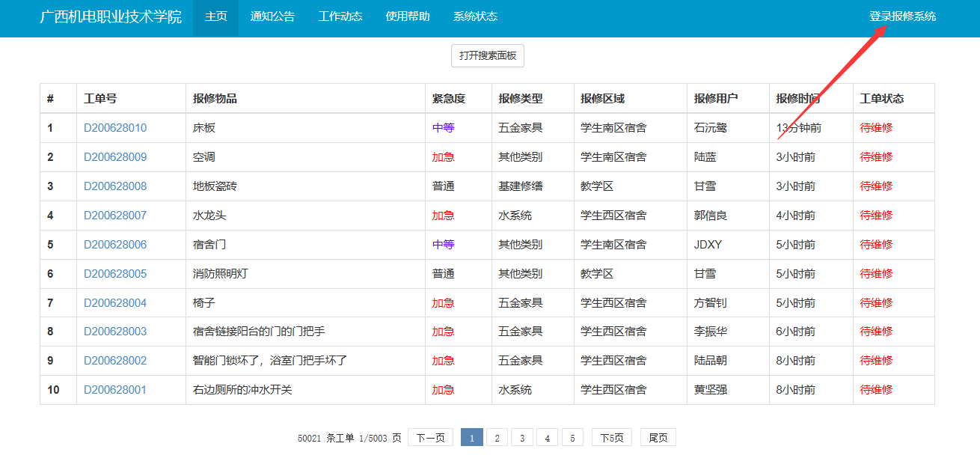
Task: View work order D200628007 details
Action: 115,216
